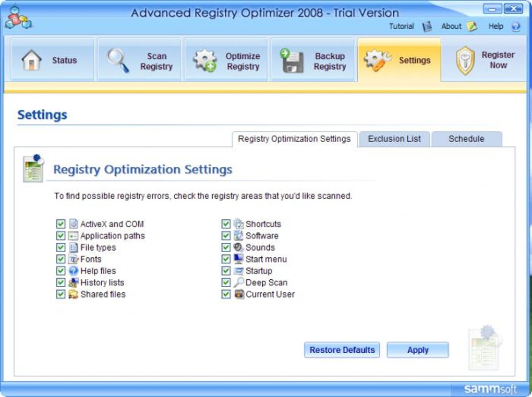Disable the Sounds checkbox
Screen dimensions: 532x397
pyautogui.click(x=226, y=247)
